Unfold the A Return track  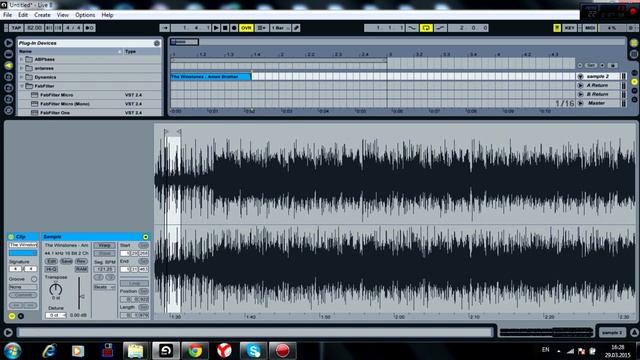(x=580, y=85)
